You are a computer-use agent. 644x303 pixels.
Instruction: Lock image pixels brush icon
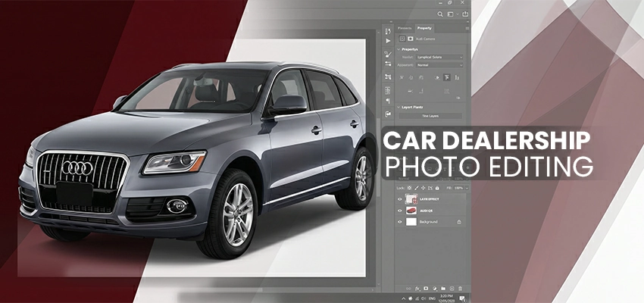[417, 188]
